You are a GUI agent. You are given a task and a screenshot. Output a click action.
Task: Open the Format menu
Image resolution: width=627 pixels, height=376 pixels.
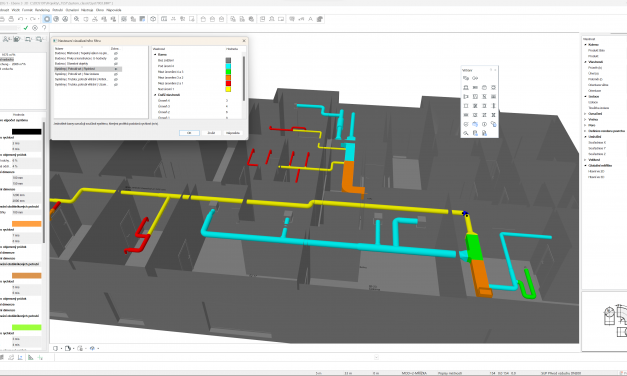coord(27,10)
